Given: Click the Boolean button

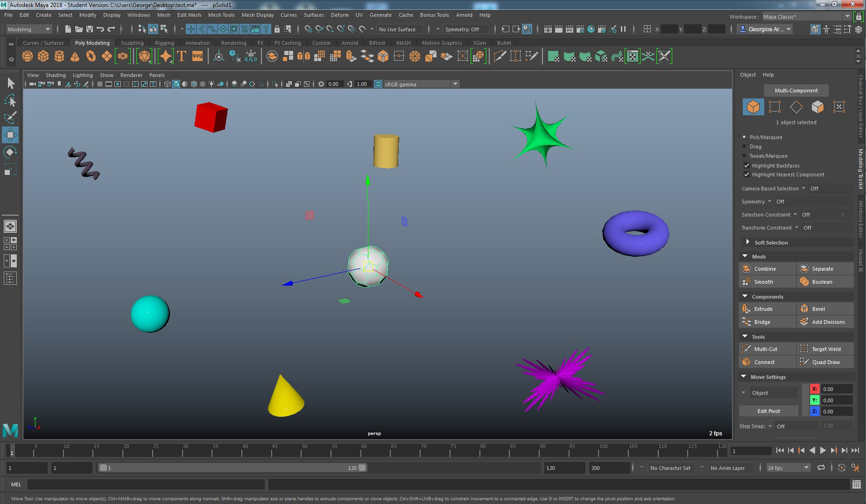Looking at the screenshot, I should 825,282.
